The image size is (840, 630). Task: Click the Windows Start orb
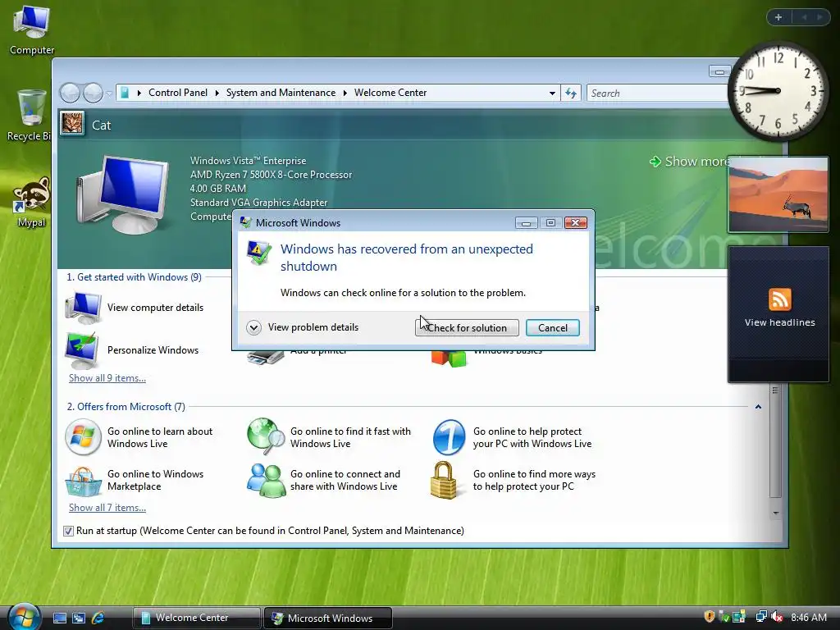pos(22,617)
